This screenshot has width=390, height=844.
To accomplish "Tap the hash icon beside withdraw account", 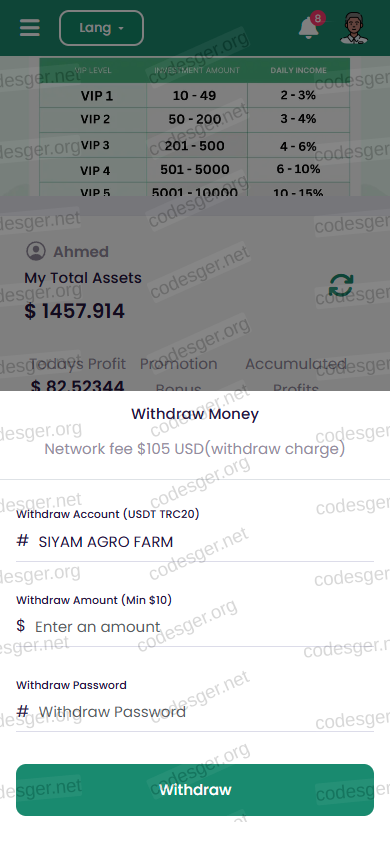I will point(23,541).
